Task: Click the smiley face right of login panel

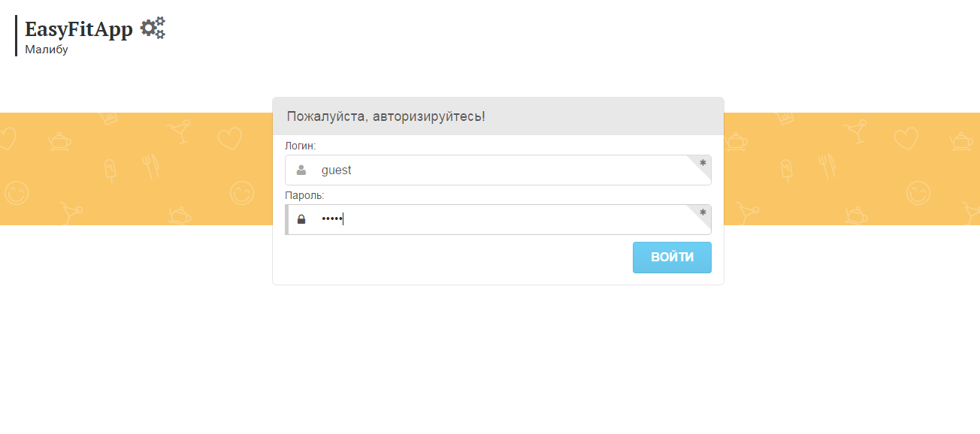Action: pyautogui.click(x=918, y=194)
